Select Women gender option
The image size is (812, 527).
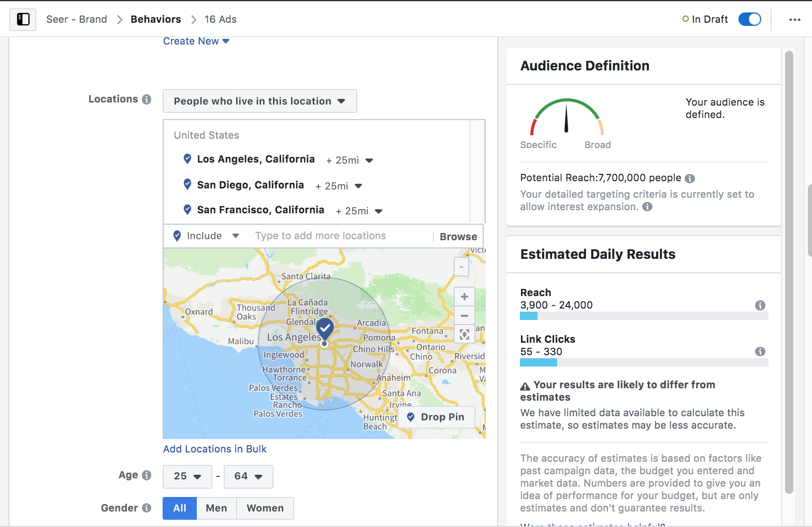265,508
